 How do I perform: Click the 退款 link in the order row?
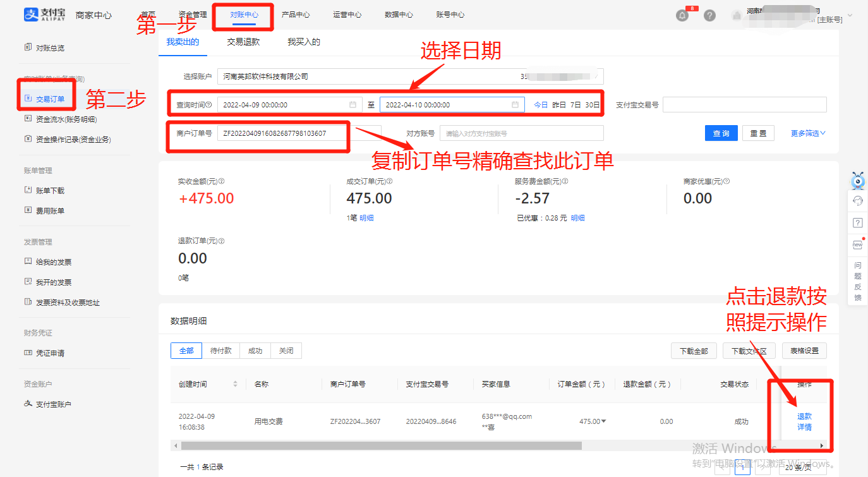[804, 416]
